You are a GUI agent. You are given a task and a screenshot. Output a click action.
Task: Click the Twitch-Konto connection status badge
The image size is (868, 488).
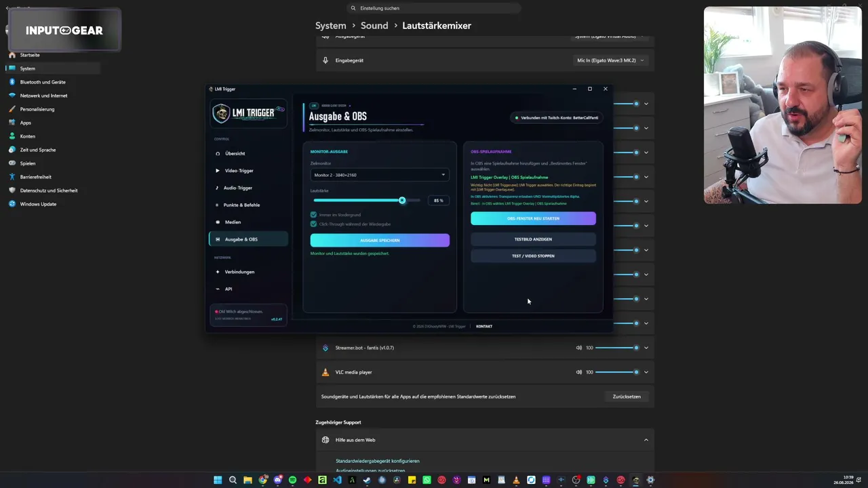tap(557, 118)
